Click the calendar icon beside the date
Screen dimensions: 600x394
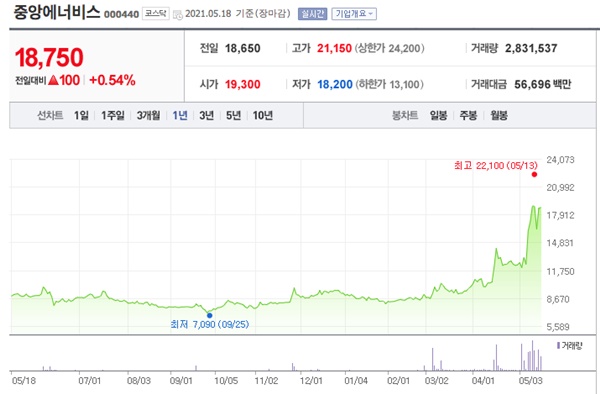tap(178, 15)
